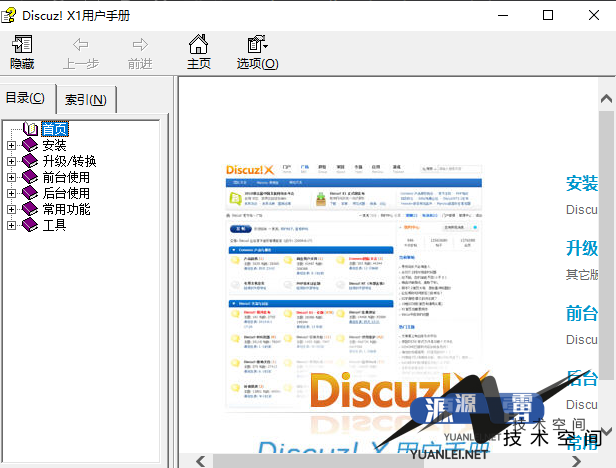Screen dimensions: 616x468
Task: Select the 后台使用 tree label
Action: pyautogui.click(x=66, y=193)
